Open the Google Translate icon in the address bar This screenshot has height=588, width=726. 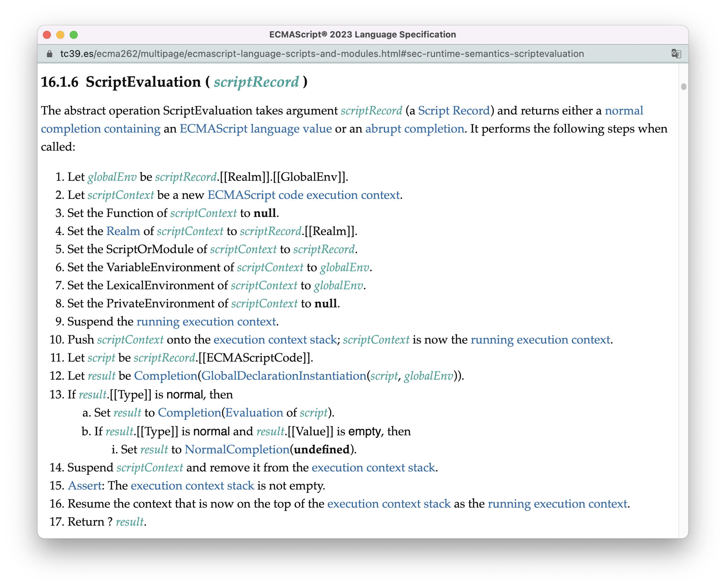coord(676,54)
